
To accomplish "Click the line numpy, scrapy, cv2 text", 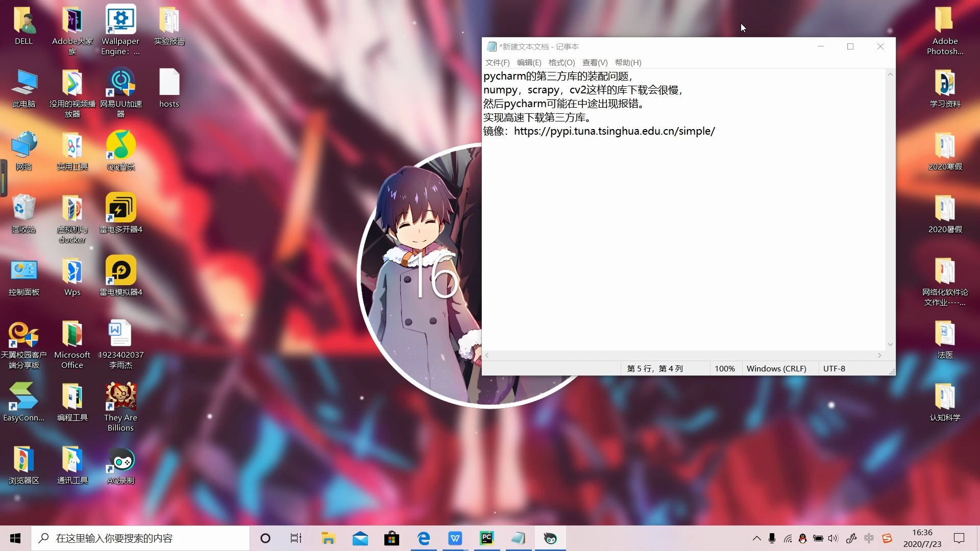I will point(582,90).
